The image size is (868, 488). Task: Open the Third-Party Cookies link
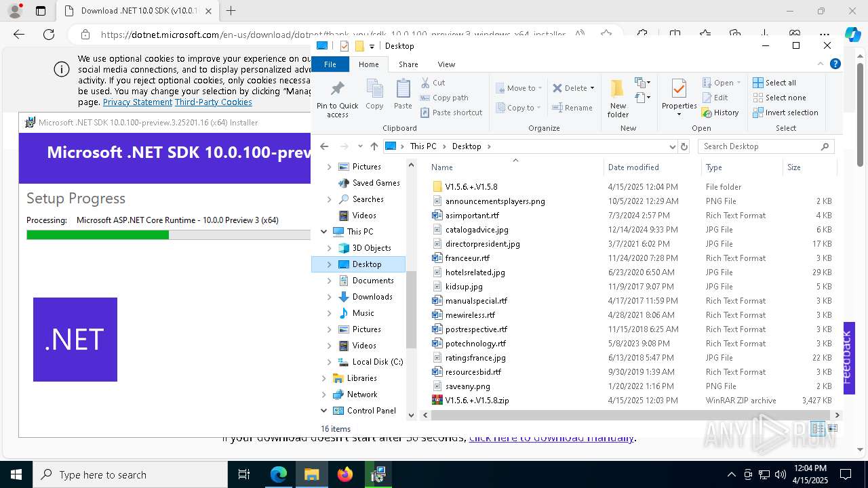click(x=214, y=102)
